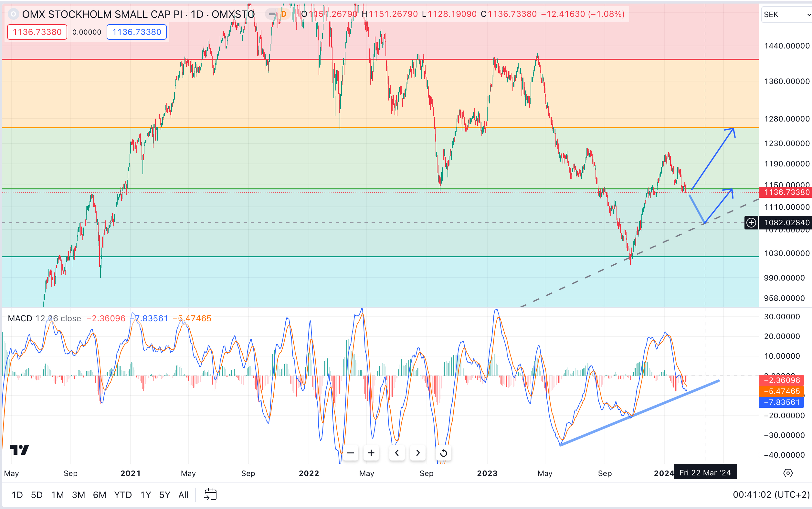Click the red sell price 1136.73380 button
Viewport: 812px width, 509px height.
37,32
